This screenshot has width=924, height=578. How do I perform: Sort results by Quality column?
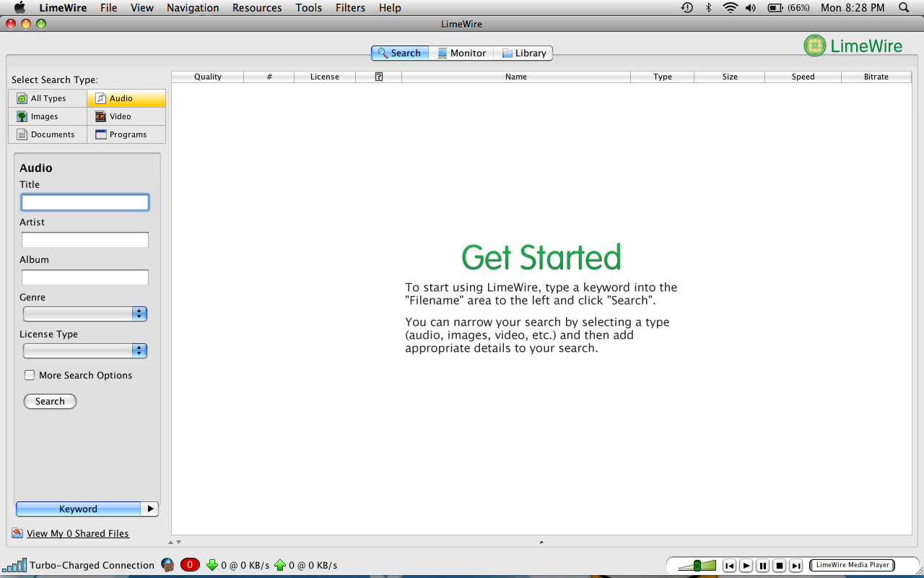tap(208, 77)
